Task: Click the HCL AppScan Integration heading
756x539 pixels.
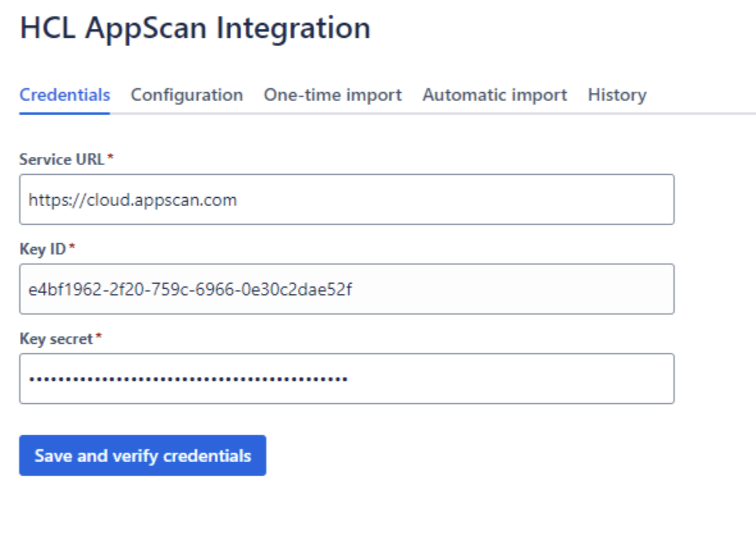Action: click(195, 28)
